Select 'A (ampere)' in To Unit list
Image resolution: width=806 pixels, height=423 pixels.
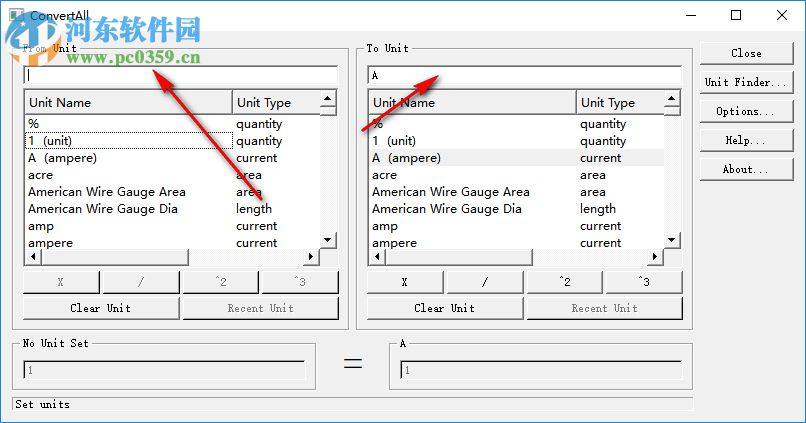click(517, 158)
